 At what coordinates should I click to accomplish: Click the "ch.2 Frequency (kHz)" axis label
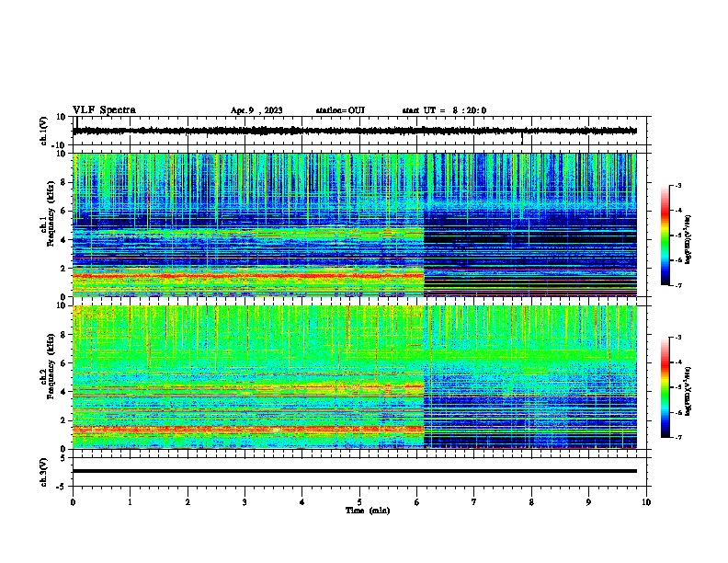[50, 366]
